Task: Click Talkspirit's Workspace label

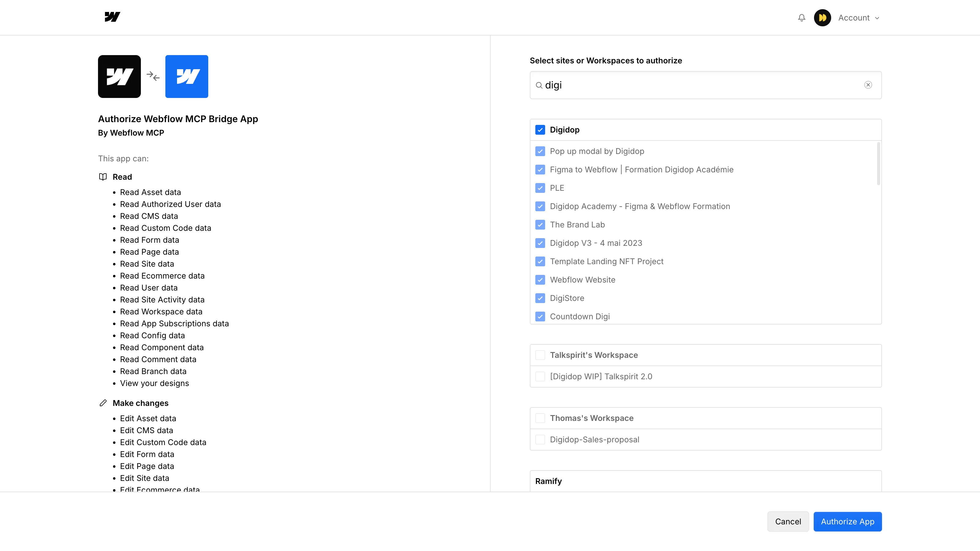Action: 594,355
